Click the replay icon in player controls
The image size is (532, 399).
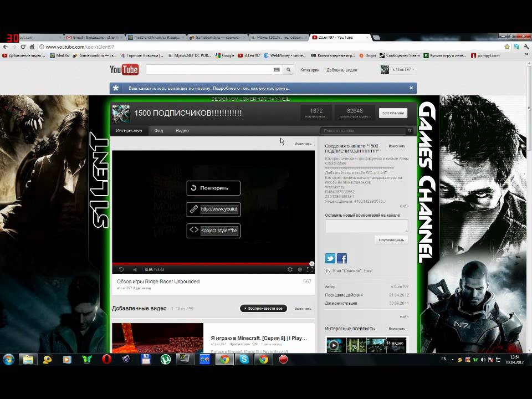(121, 269)
